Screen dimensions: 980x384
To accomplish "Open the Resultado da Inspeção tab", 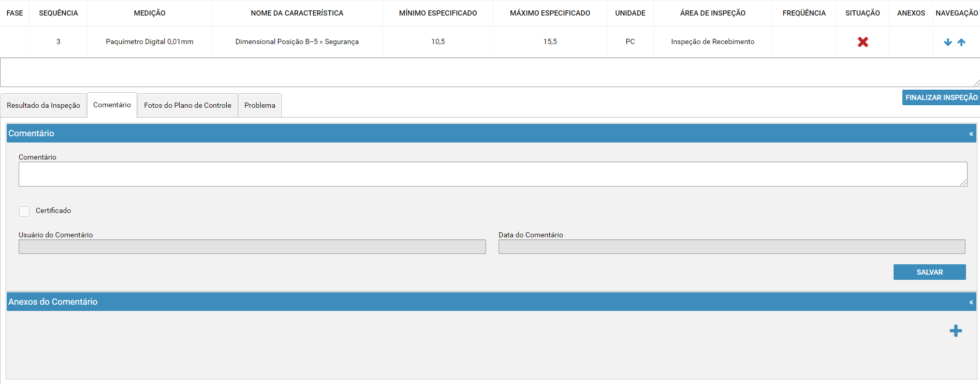I will pyautogui.click(x=43, y=105).
